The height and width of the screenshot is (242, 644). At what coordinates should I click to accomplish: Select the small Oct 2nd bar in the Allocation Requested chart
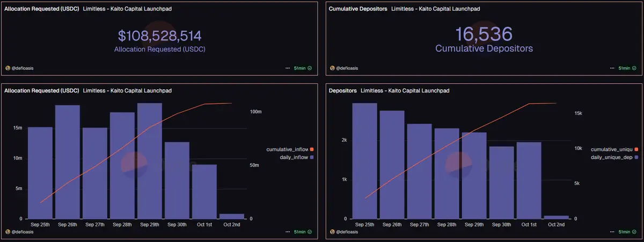232,216
